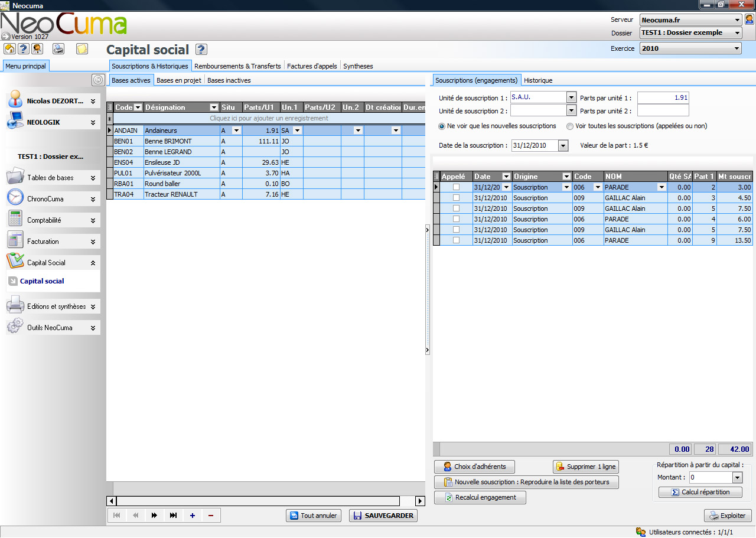Click the help icon next to Capital social title

tap(201, 50)
